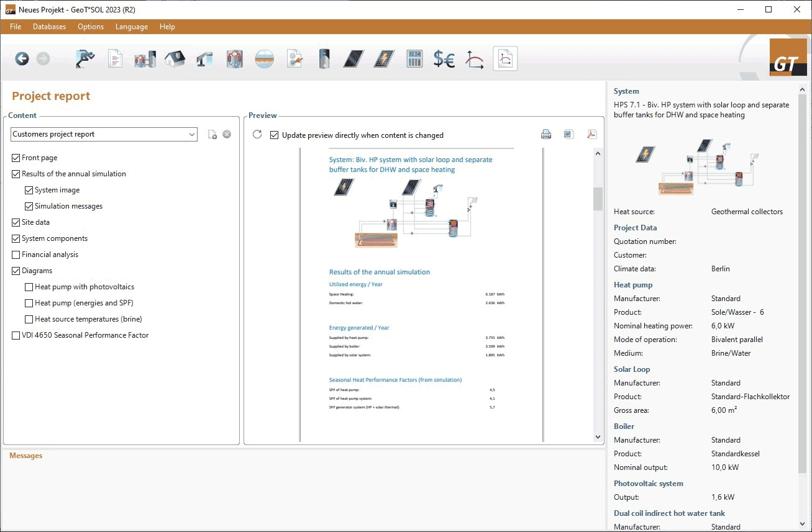Toggle Update preview directly when content changed
The image size is (812, 532).
coord(275,135)
